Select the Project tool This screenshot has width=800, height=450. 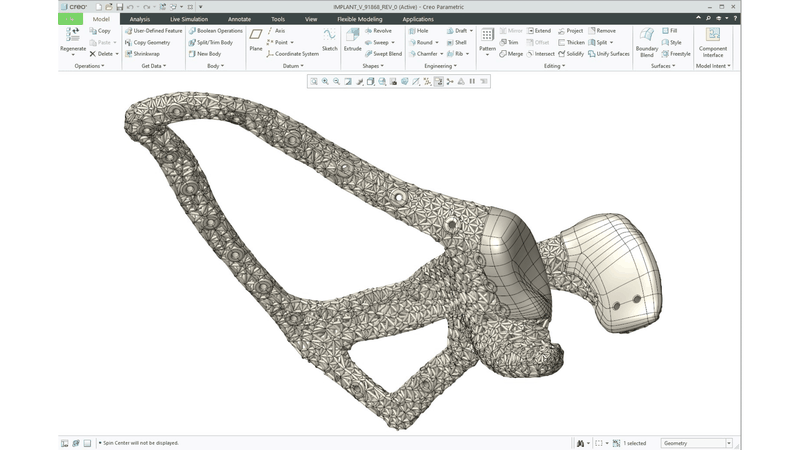pos(570,31)
